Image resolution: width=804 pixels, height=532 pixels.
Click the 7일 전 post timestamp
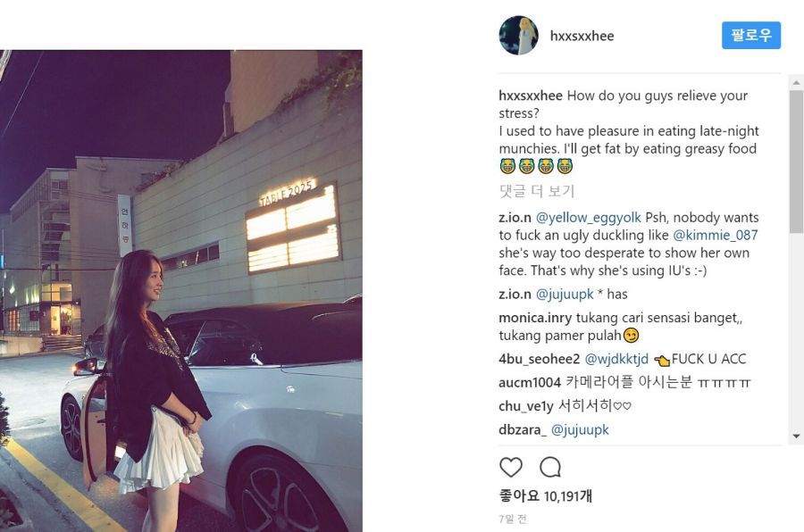512,519
